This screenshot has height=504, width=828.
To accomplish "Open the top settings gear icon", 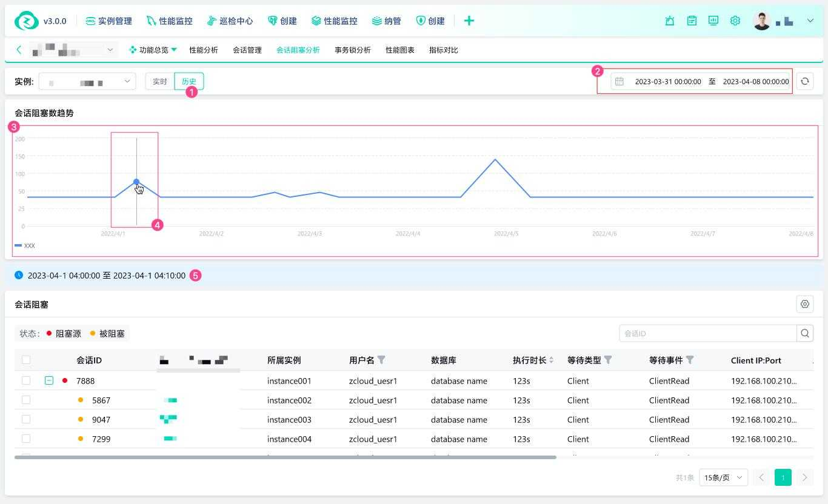I will click(735, 21).
